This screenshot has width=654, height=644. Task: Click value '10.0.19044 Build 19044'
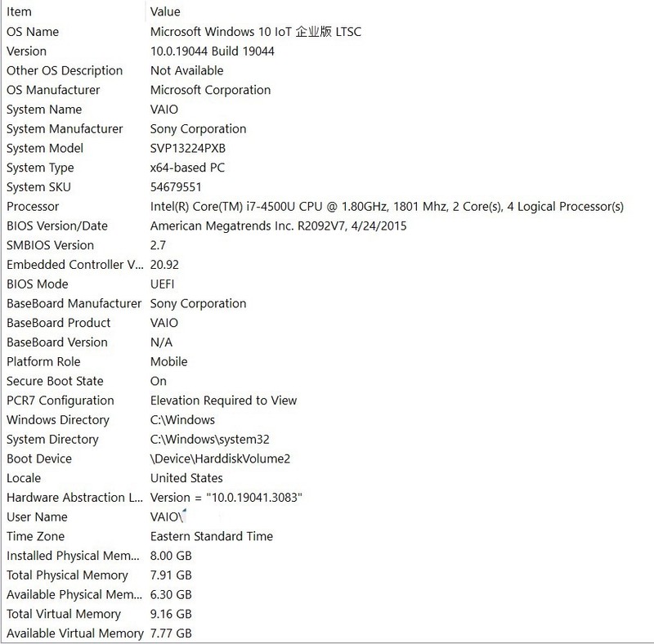pos(213,51)
